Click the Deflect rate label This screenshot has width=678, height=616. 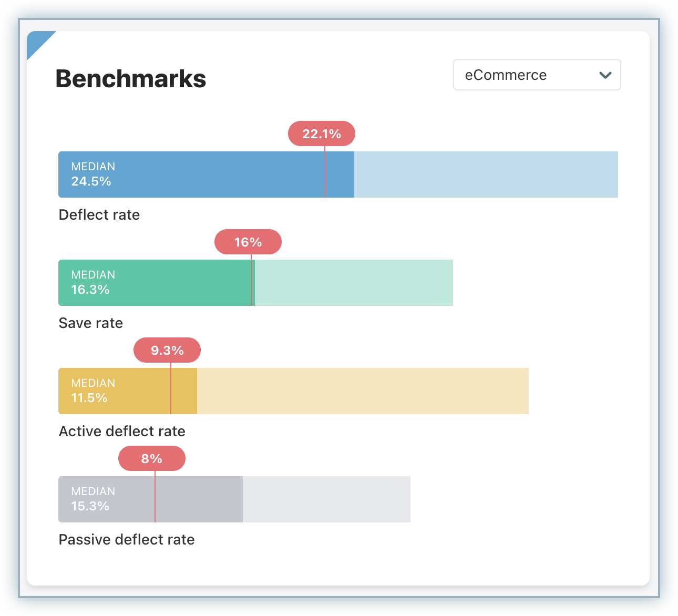99,215
